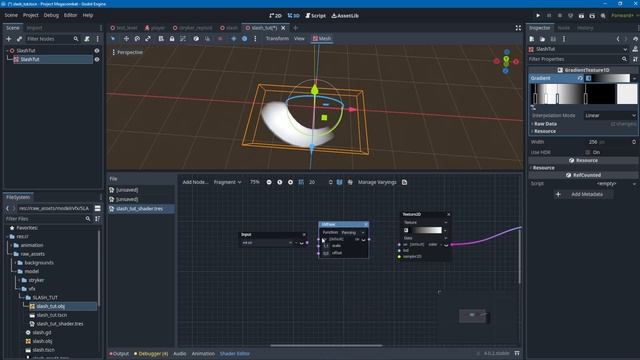Screen dimensions: 640x360
Task: Click the Manage Varyings button
Action: click(x=377, y=182)
